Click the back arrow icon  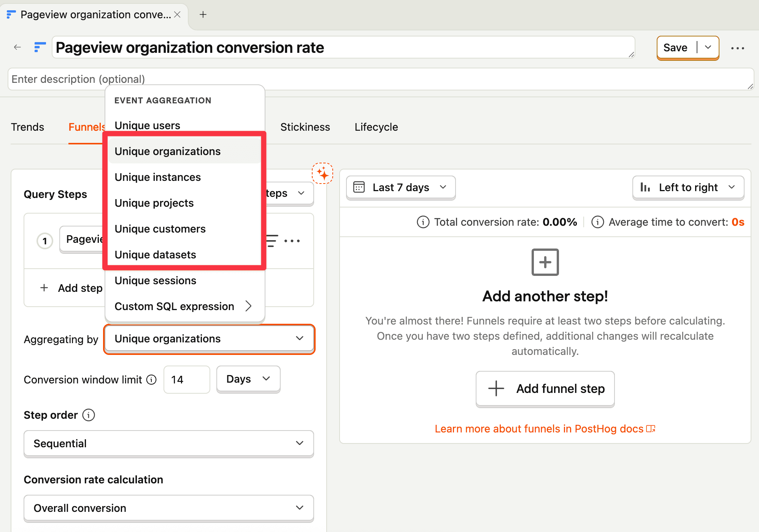click(17, 47)
